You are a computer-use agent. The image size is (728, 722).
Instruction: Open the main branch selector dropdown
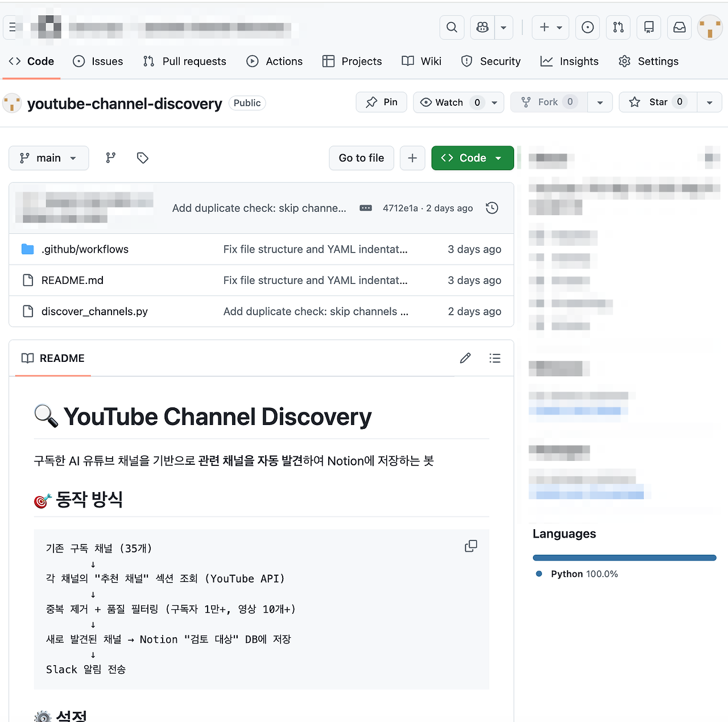(49, 158)
